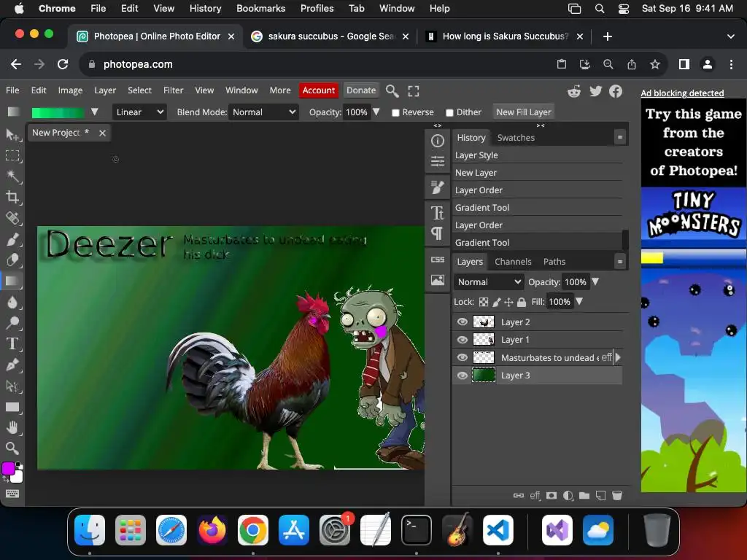The width and height of the screenshot is (747, 560).
Task: Select the Crop tool
Action: point(12,197)
